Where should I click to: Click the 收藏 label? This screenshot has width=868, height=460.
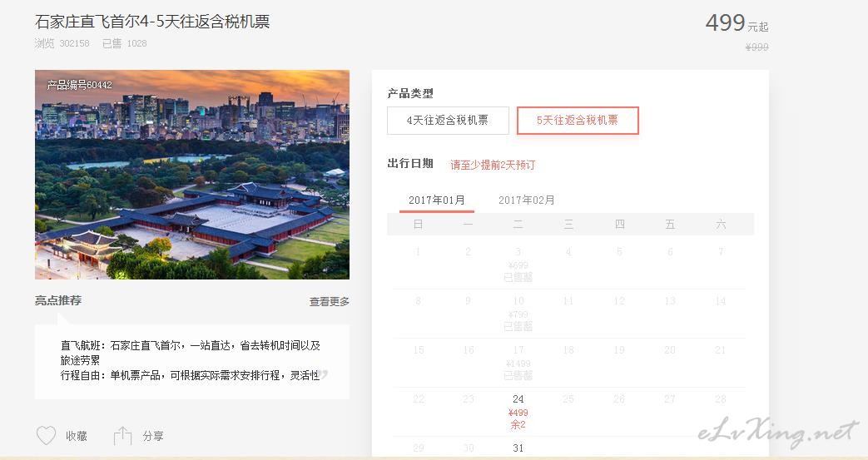[x=77, y=436]
